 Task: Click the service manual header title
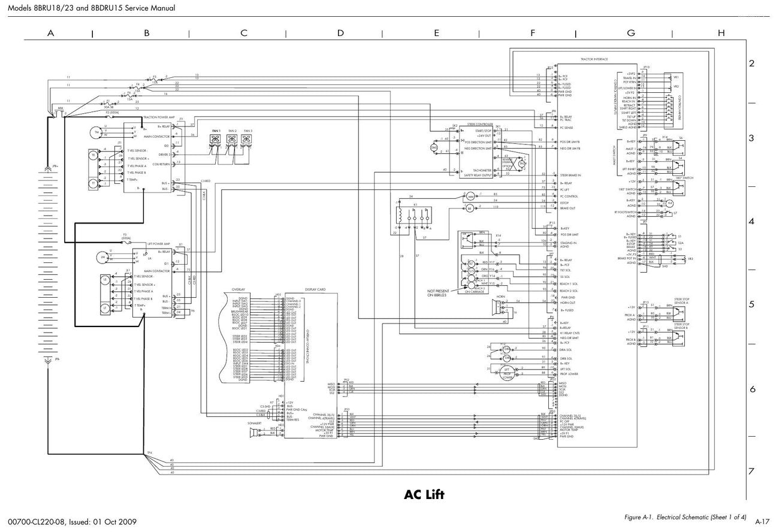click(91, 8)
